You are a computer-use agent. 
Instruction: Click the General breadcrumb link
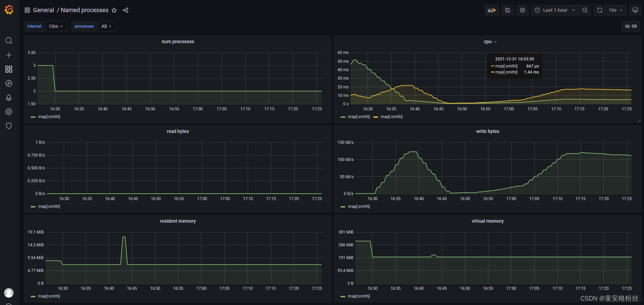click(x=44, y=10)
